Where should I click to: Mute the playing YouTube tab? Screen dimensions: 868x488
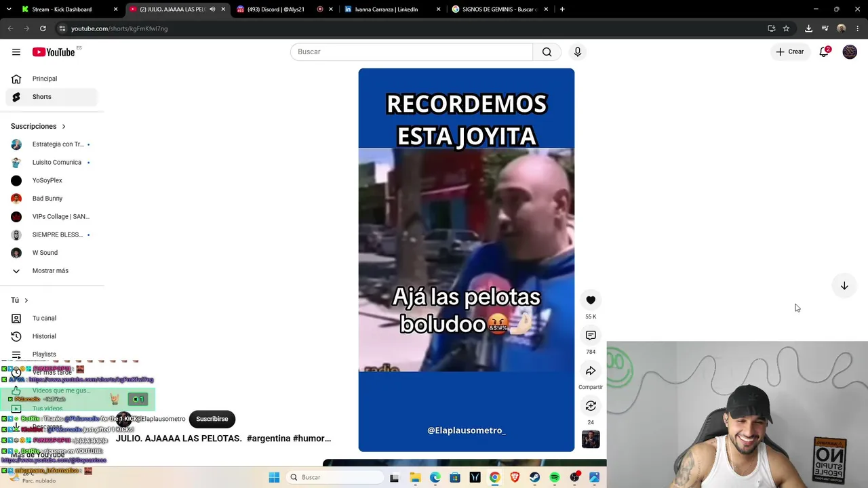click(212, 9)
